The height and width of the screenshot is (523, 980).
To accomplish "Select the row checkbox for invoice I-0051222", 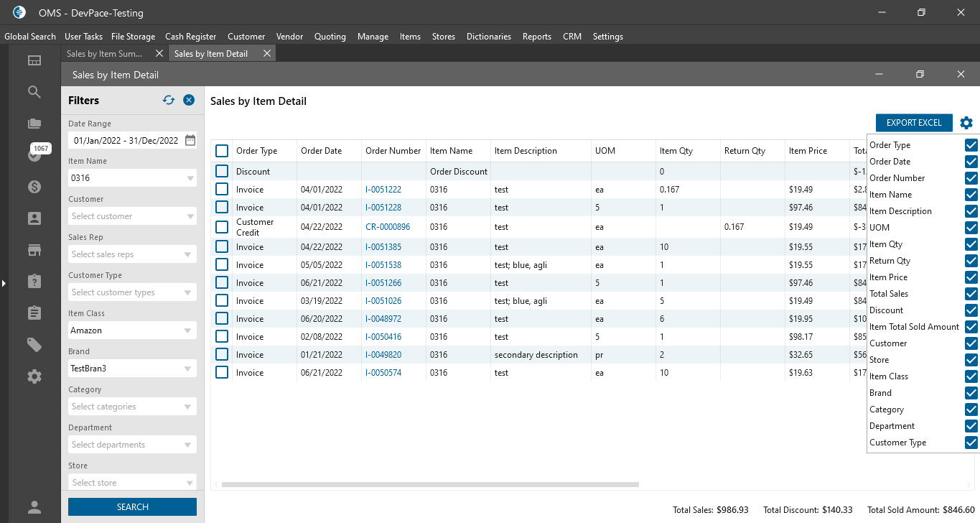I will click(x=222, y=190).
